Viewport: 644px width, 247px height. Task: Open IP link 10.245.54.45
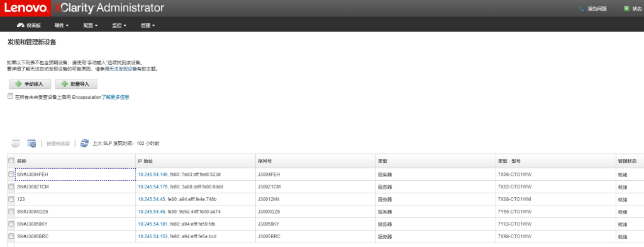point(152,199)
